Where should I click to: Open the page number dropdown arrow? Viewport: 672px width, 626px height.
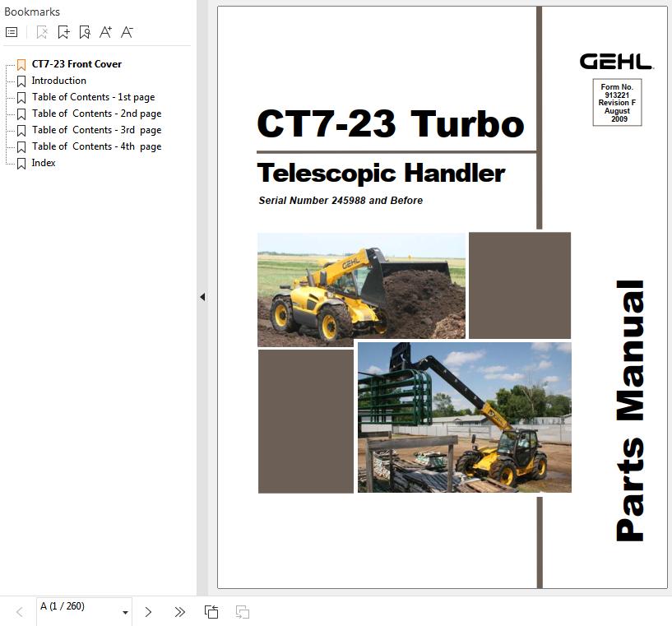point(125,612)
